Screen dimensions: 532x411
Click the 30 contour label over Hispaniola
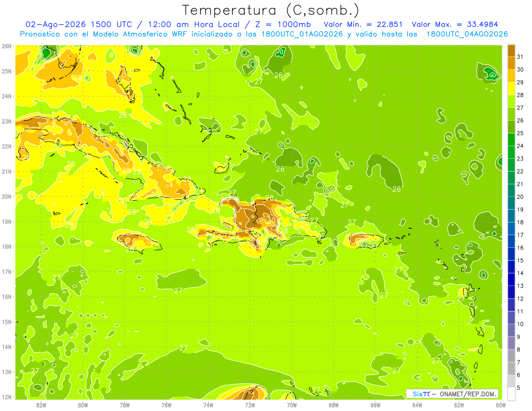point(271,220)
